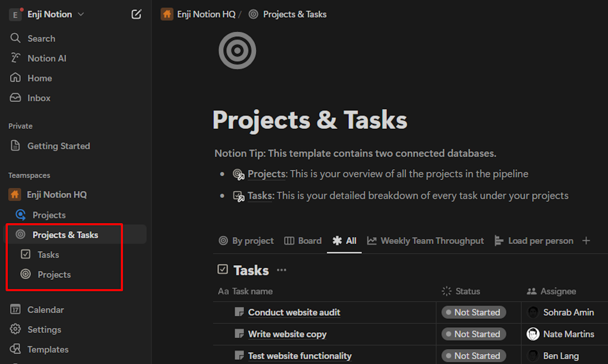Image resolution: width=608 pixels, height=364 pixels.
Task: Select the Private section header
Action: click(x=20, y=126)
